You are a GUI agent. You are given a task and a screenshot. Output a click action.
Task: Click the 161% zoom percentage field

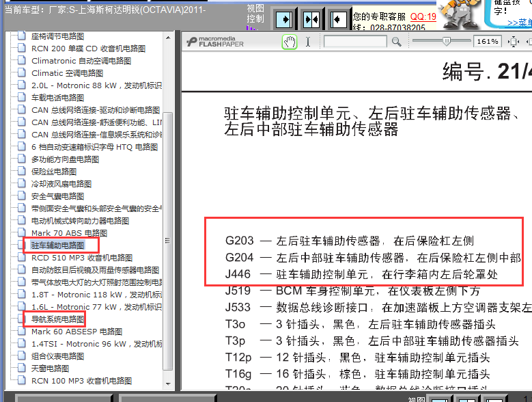pos(488,42)
